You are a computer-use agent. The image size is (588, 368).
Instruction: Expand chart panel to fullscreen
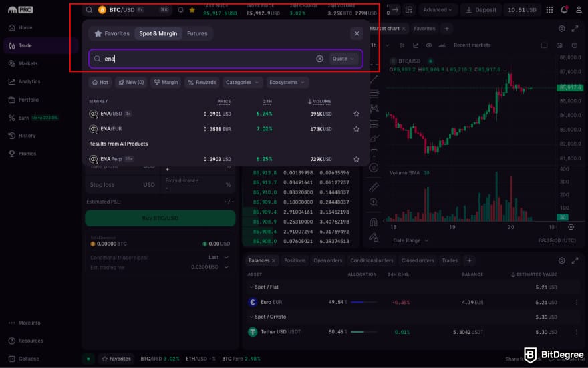click(x=575, y=29)
